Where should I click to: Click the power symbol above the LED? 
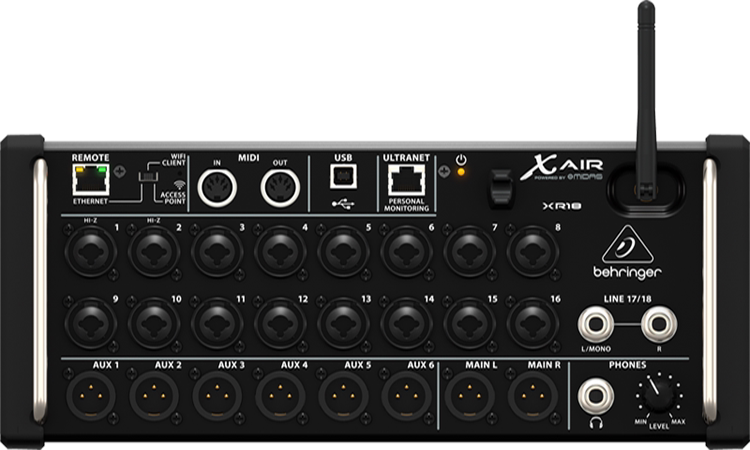click(461, 160)
